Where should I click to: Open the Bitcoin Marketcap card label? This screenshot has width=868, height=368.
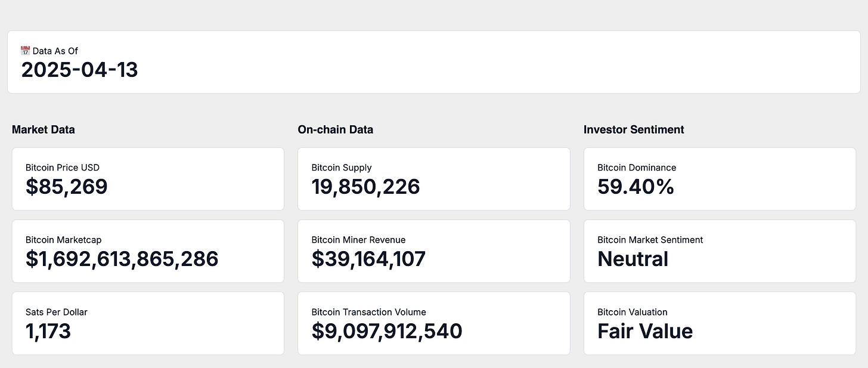click(x=64, y=240)
